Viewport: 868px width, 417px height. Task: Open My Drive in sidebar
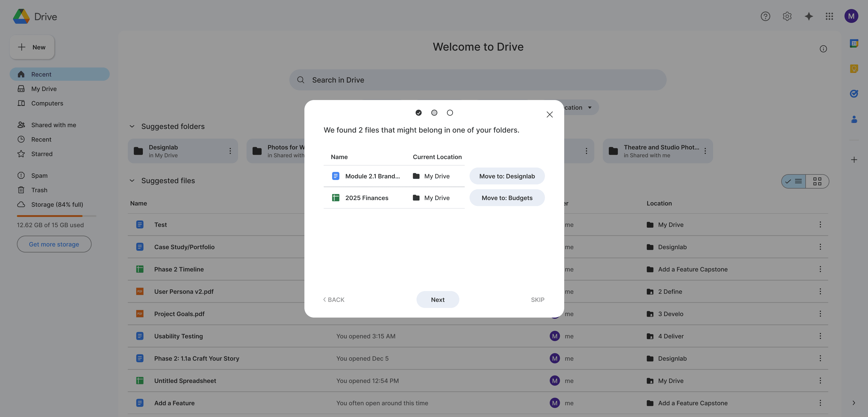pyautogui.click(x=44, y=89)
